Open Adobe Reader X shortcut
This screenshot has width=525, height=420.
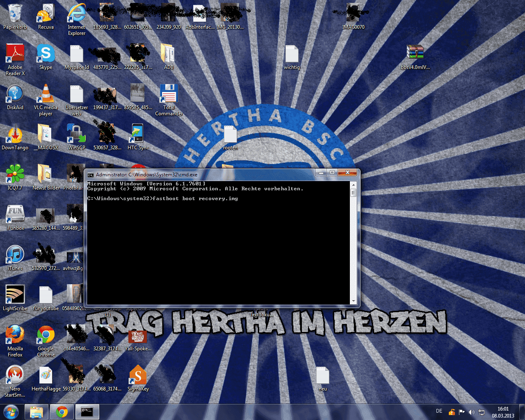[15, 60]
